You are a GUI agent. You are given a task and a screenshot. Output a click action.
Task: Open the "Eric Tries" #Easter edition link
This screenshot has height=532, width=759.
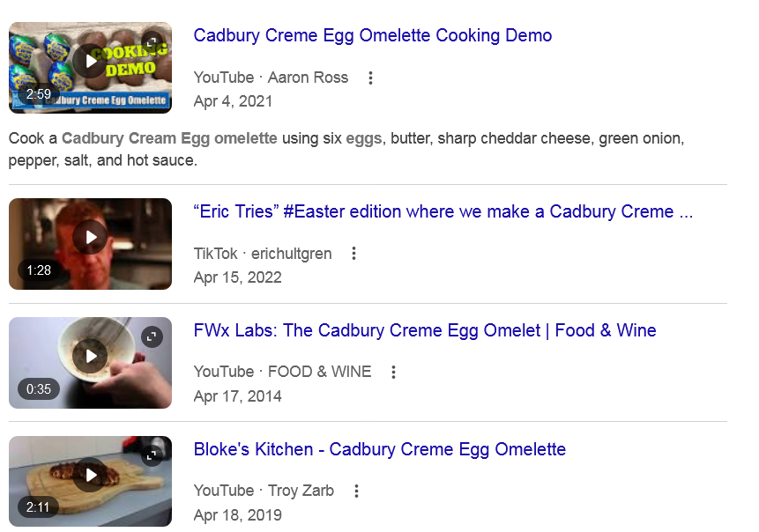tap(443, 212)
